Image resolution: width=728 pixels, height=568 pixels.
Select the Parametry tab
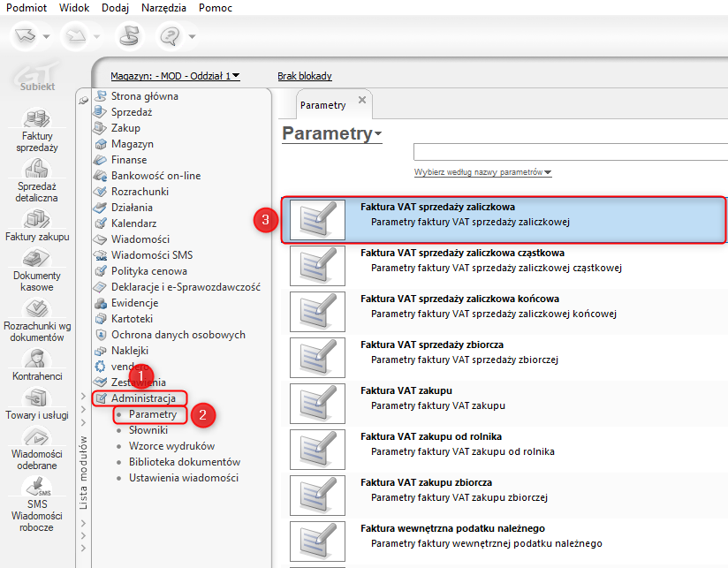point(323,105)
